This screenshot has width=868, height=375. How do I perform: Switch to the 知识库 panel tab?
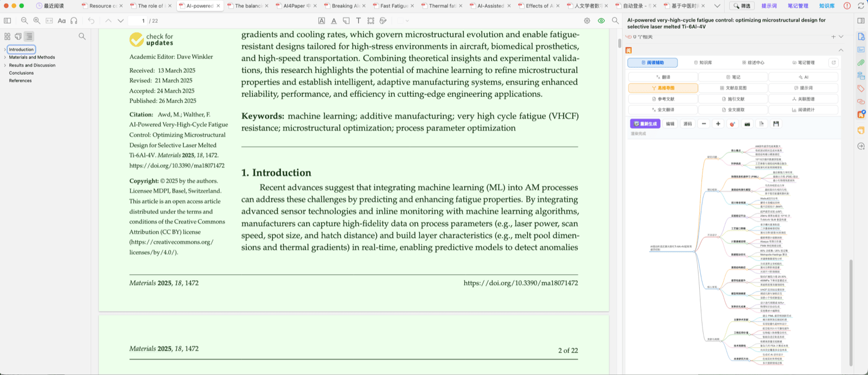click(703, 62)
